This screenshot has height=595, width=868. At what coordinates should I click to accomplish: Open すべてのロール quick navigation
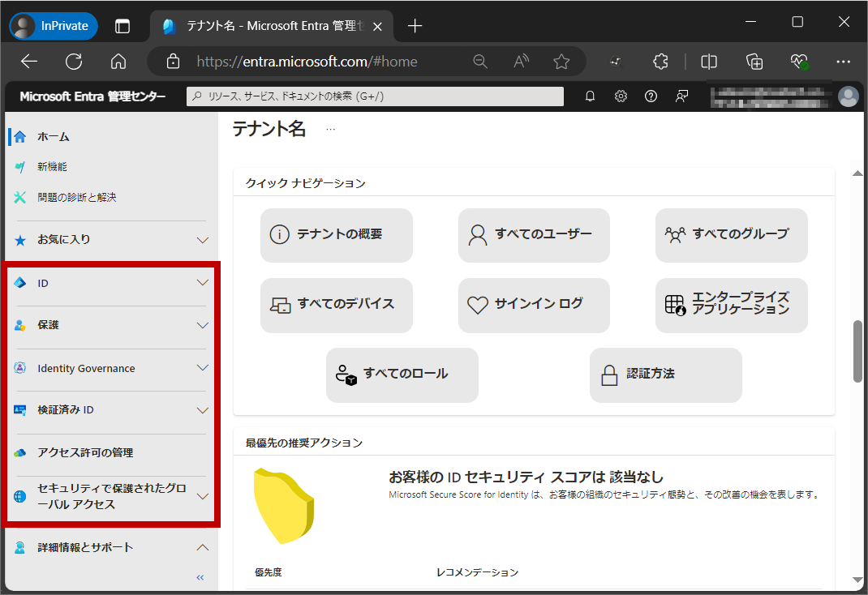tap(402, 375)
